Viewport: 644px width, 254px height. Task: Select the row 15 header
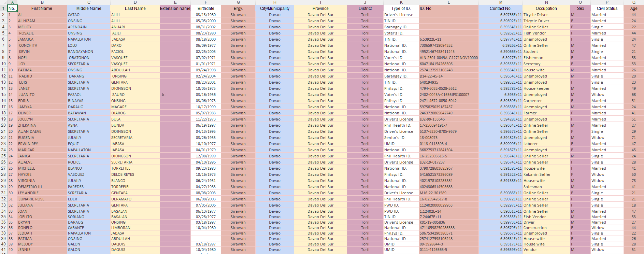point(3,95)
